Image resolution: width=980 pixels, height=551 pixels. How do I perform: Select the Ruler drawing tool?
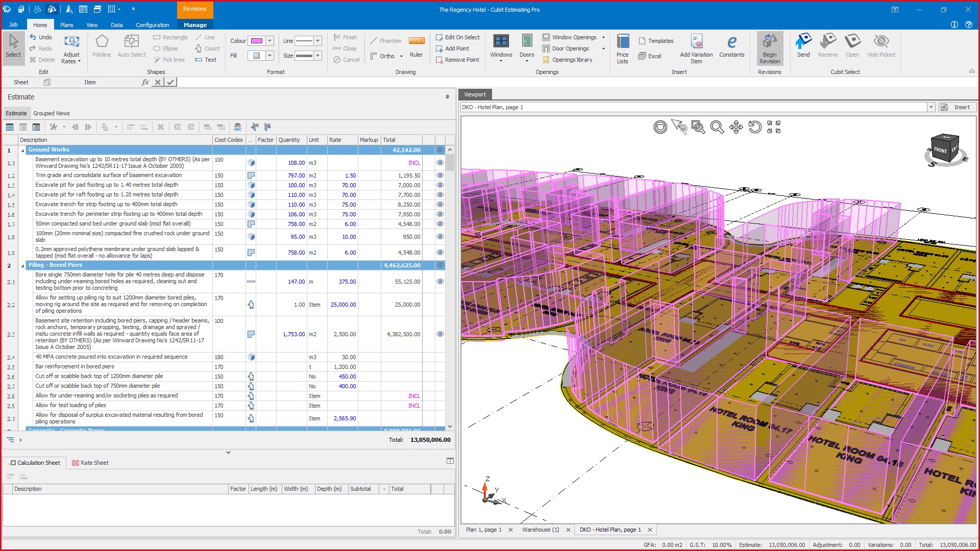click(416, 46)
